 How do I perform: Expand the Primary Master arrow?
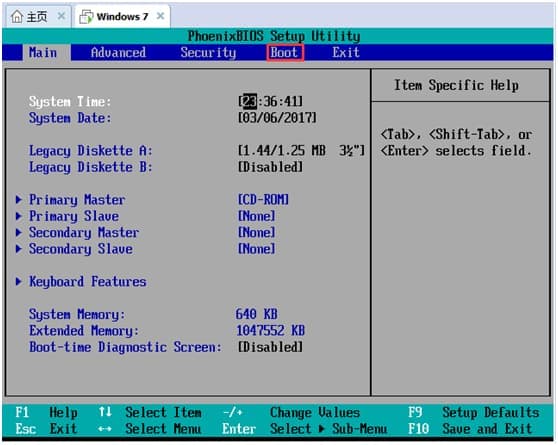pos(19,200)
